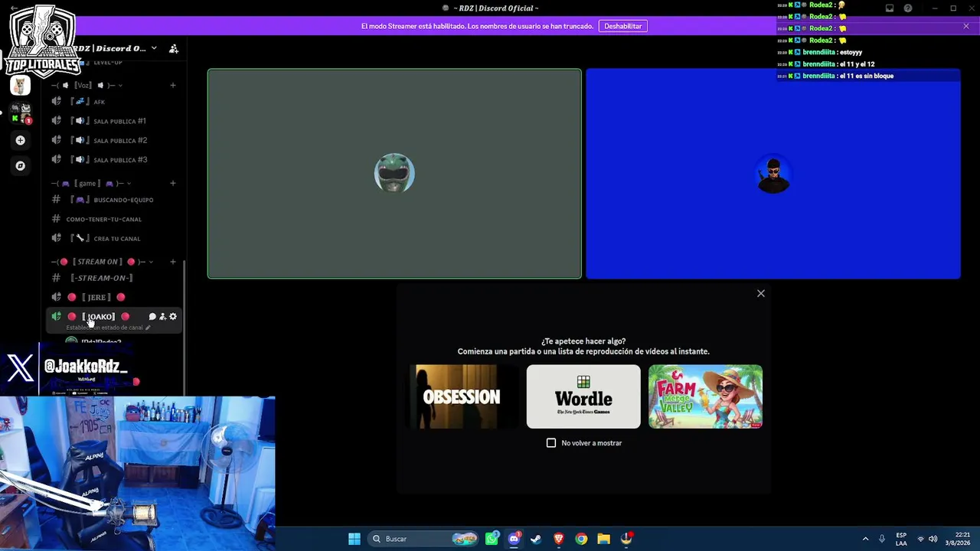Click brenndiiita's "estoyyy" chat message

point(851,52)
